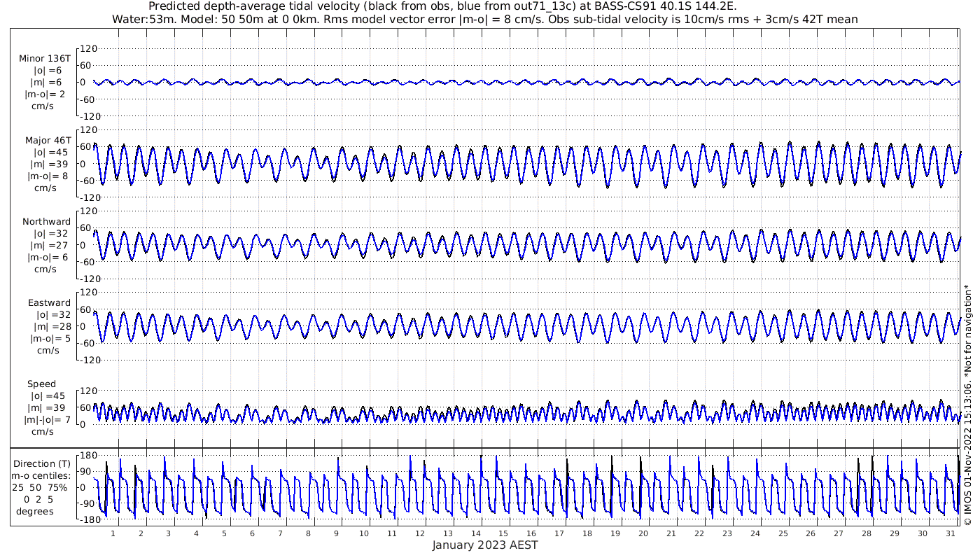This screenshot has height=560, width=980.
Task: Click day "1" tick label on date axis
Action: point(113,534)
